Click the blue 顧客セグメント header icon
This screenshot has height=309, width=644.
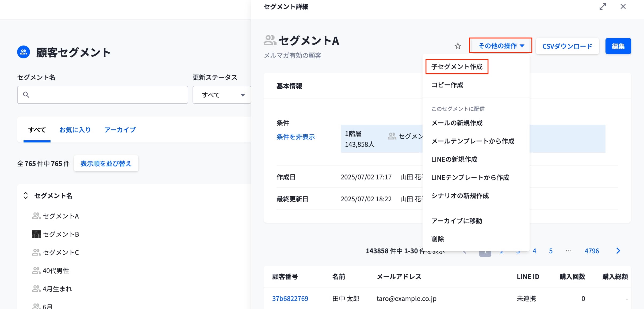click(24, 52)
